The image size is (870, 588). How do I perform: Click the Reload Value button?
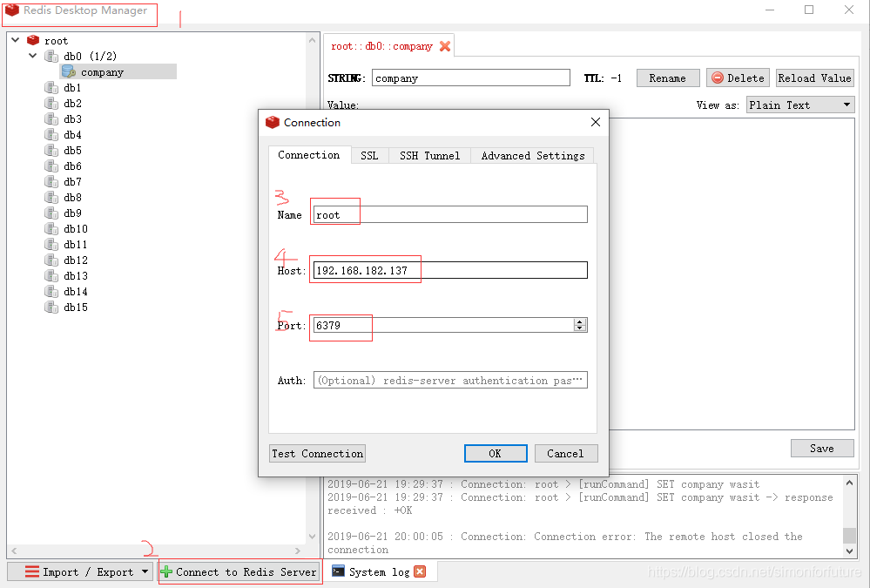[x=814, y=78]
